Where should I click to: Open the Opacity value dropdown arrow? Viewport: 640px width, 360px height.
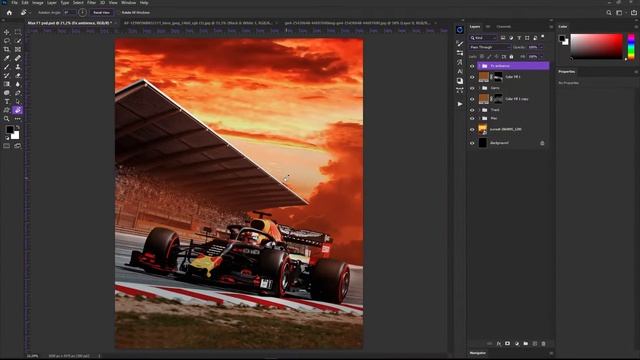point(541,47)
